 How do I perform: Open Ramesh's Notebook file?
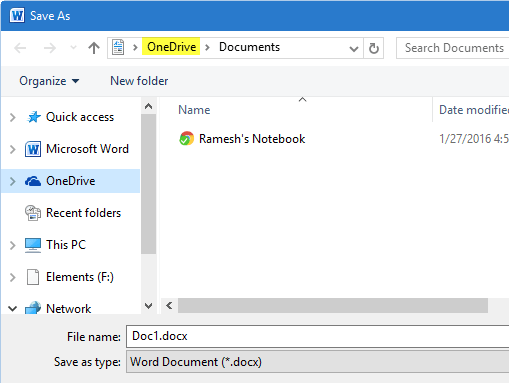tap(242, 139)
